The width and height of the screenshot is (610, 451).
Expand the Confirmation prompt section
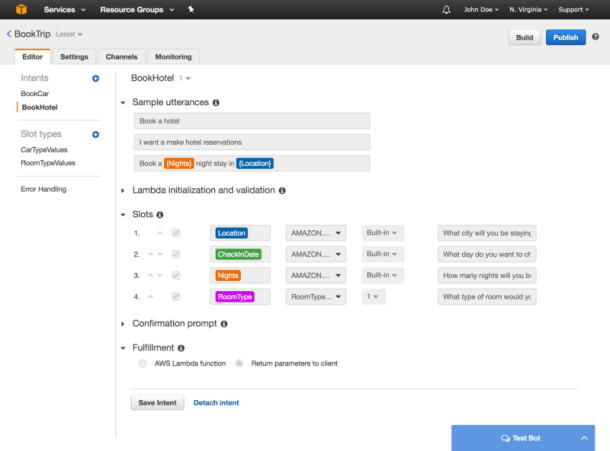click(123, 324)
